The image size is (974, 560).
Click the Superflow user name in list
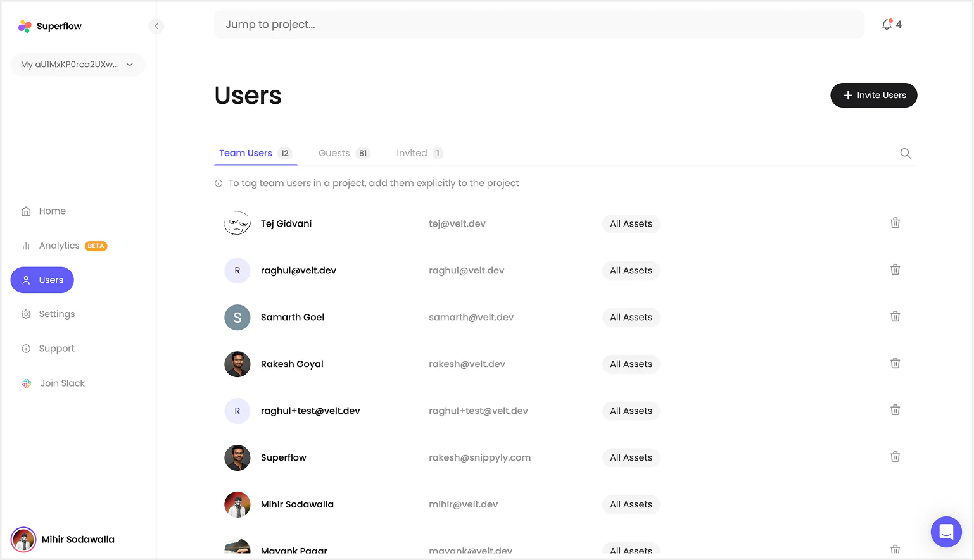click(284, 457)
